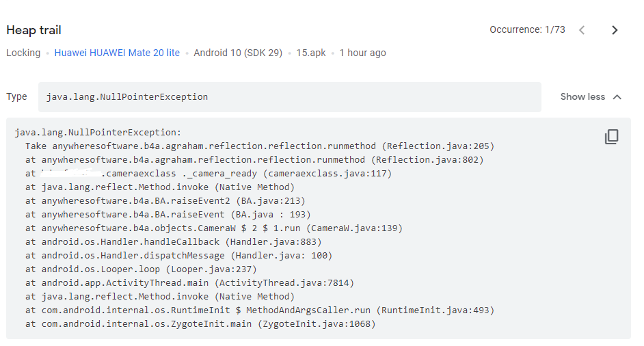Click the Locking label
644x346 pixels.
(x=23, y=53)
